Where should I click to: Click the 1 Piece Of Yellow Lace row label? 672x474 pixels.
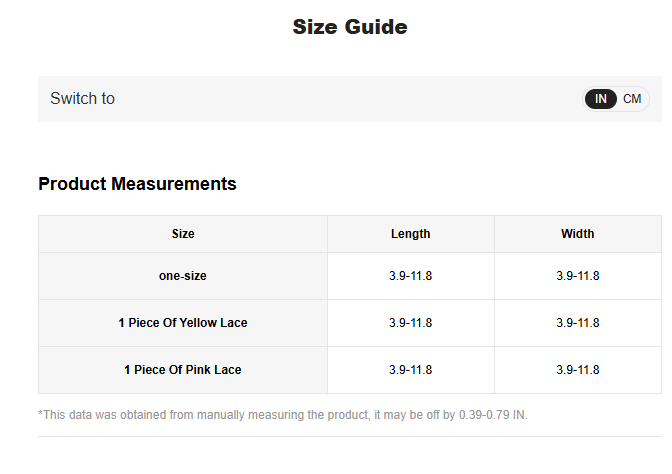pyautogui.click(x=183, y=323)
